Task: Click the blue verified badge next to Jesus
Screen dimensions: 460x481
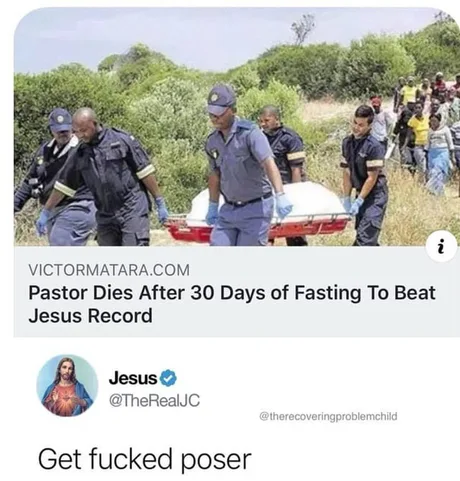Action: [169, 378]
